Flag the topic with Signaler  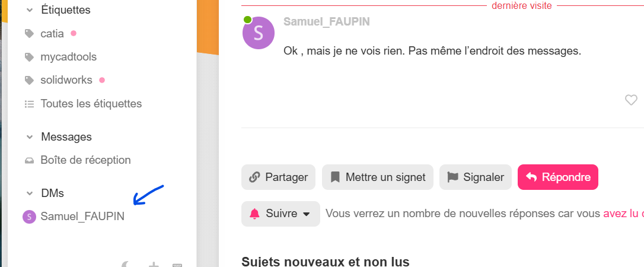tap(476, 177)
